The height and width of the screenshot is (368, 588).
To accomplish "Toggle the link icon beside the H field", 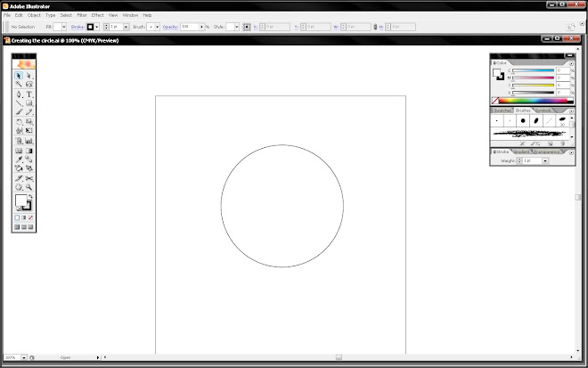I will (374, 27).
